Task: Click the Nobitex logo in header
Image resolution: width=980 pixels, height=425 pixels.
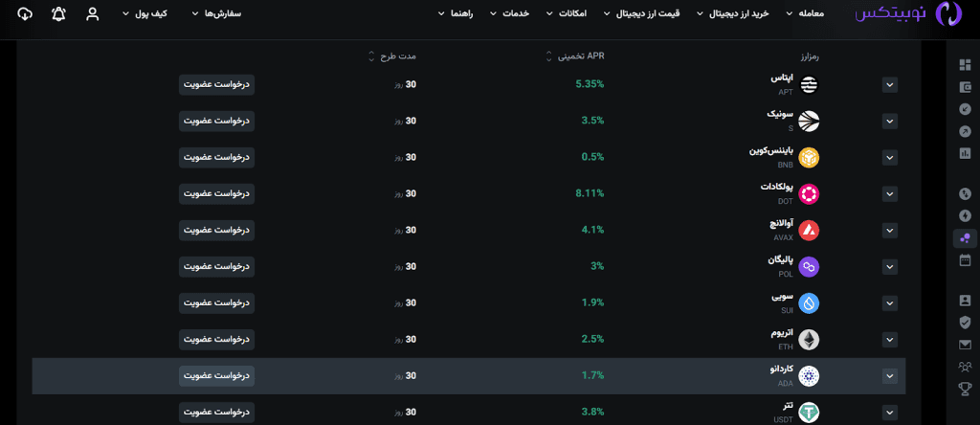Action: (906, 14)
